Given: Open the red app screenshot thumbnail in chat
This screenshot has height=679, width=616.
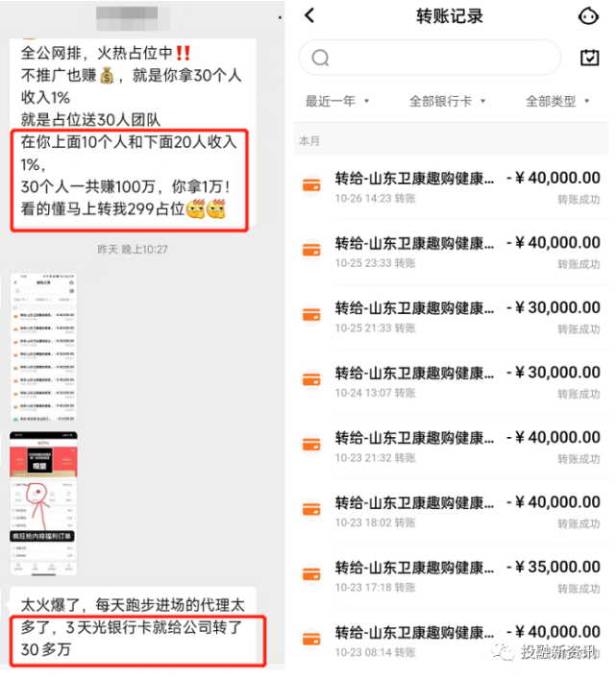Looking at the screenshot, I should coord(43,503).
